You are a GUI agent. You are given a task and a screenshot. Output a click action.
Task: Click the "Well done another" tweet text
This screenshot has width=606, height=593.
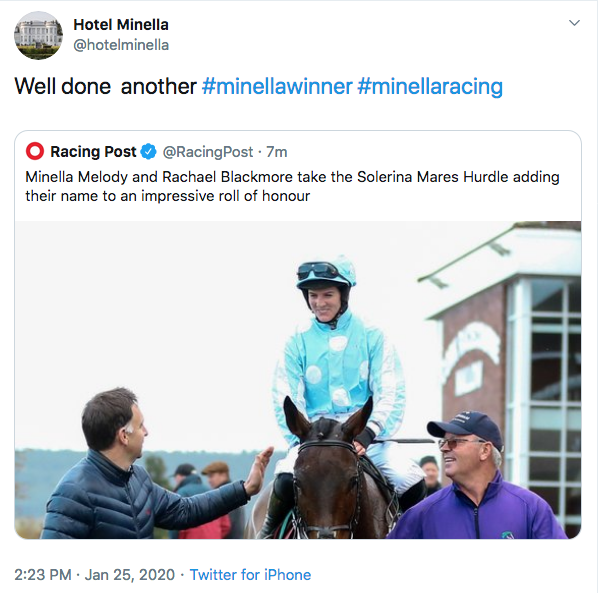105,86
